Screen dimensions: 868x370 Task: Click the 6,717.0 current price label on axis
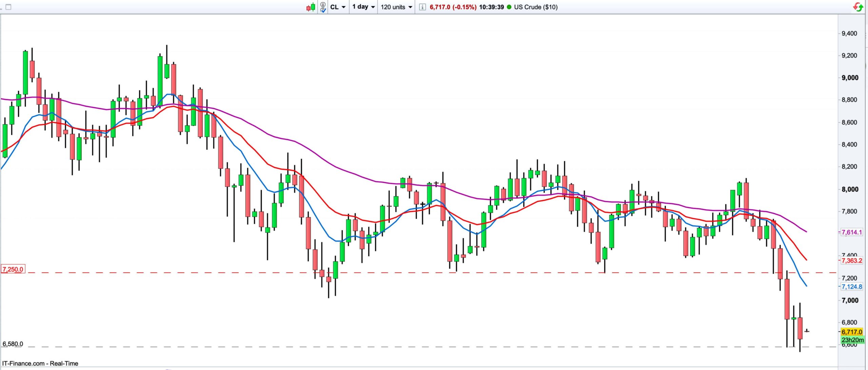(x=852, y=332)
